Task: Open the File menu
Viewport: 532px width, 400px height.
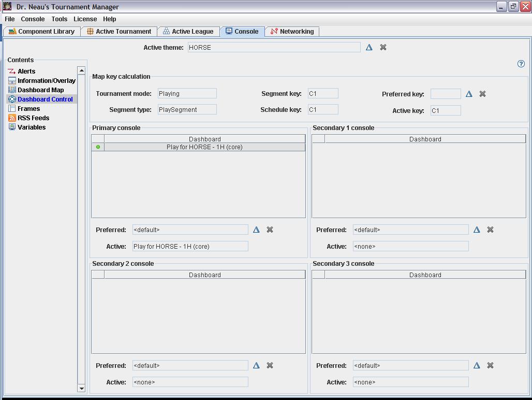Action: pos(9,19)
